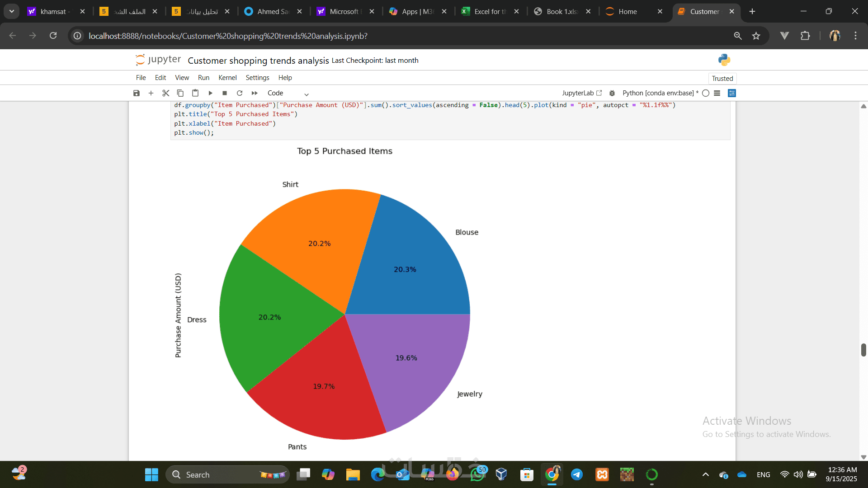Cut selected cell with scissors icon
Screen dimensions: 868x488
[165, 93]
